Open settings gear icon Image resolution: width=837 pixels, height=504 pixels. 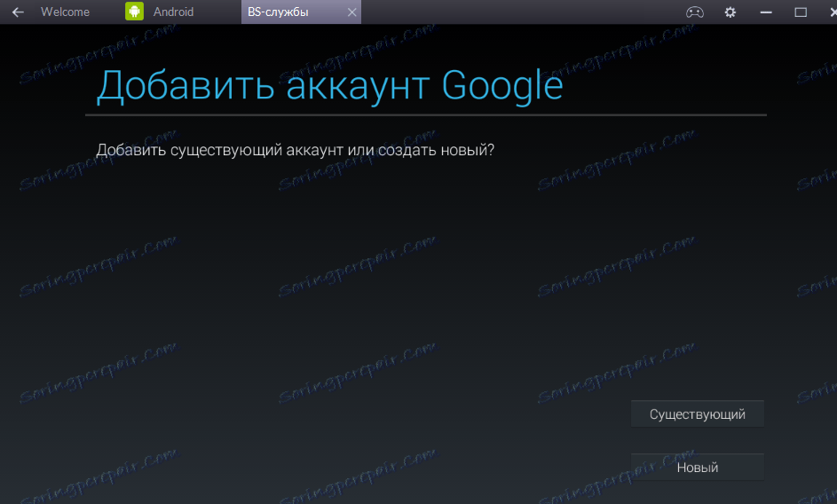coord(730,12)
